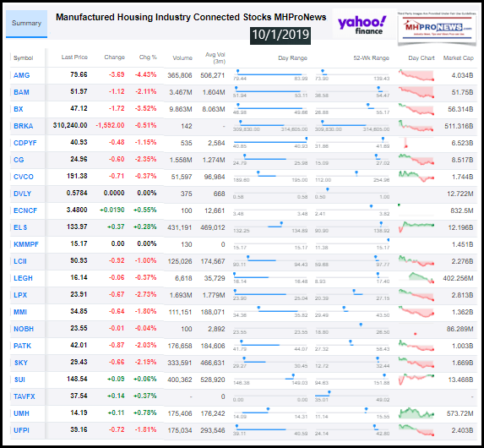This screenshot has width=484, height=448.
Task: Click the CVCO 52-week range bar
Action: 352,176
